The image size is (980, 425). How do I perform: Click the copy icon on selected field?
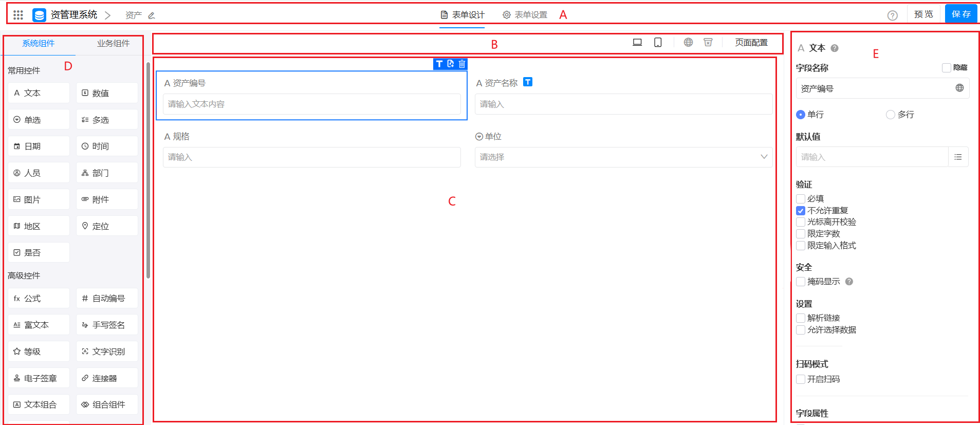451,64
